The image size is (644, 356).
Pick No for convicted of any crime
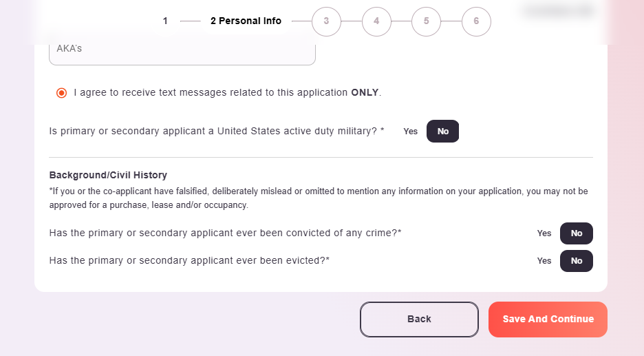[x=577, y=233]
